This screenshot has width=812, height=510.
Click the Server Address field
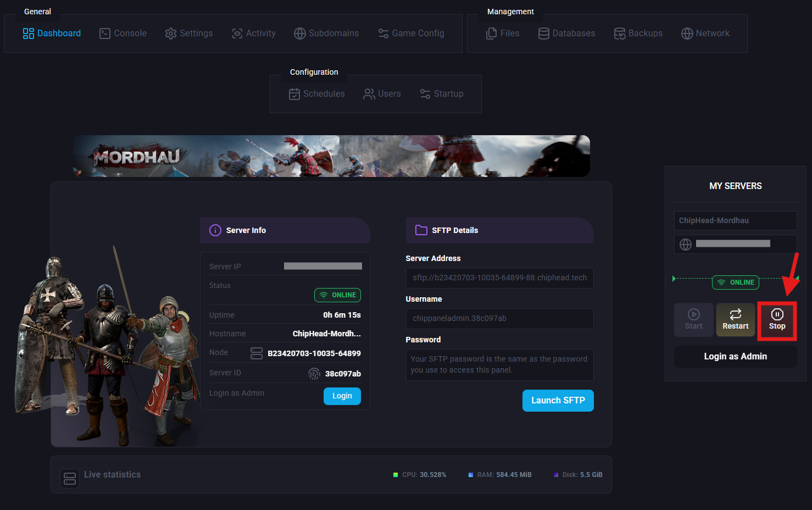click(x=500, y=278)
